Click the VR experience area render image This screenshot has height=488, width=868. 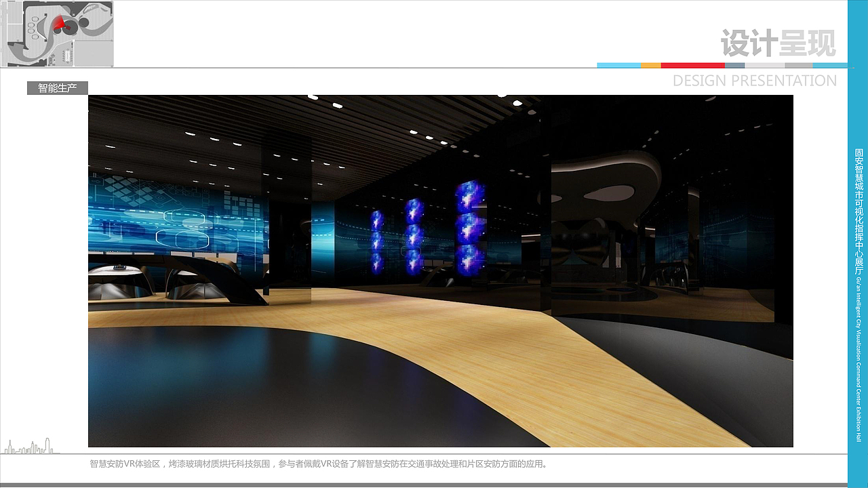(441, 271)
